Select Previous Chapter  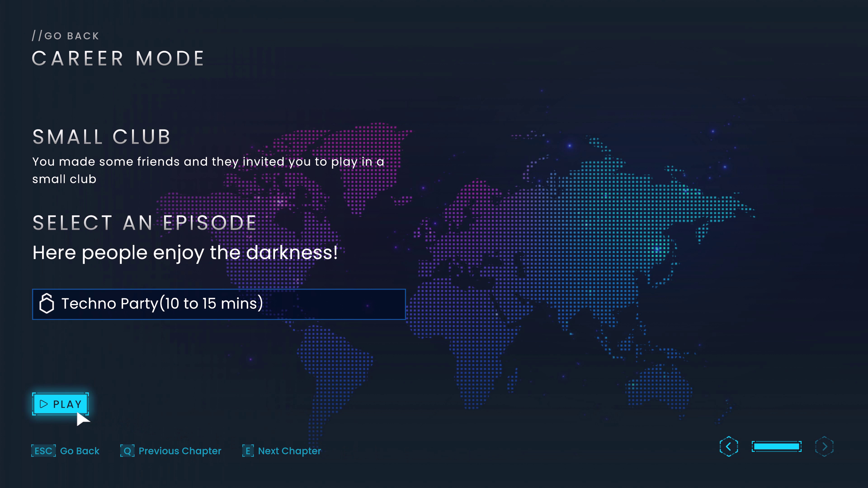(x=180, y=451)
